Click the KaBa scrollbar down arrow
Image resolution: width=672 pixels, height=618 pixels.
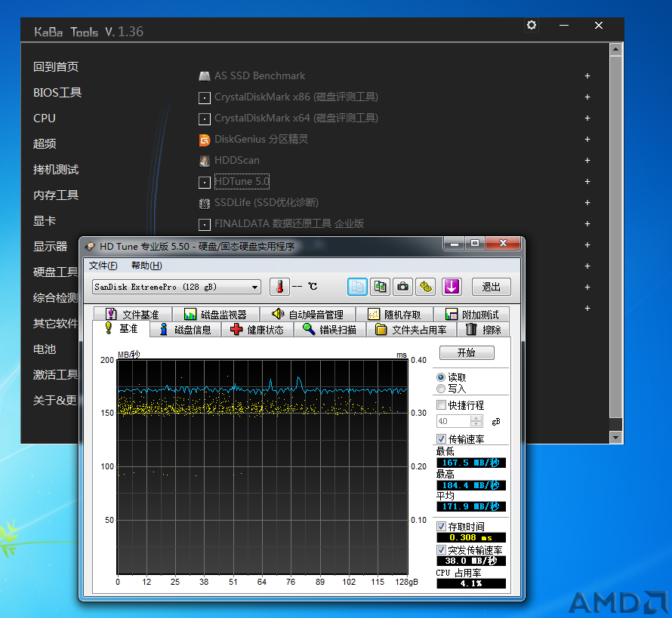coord(616,438)
